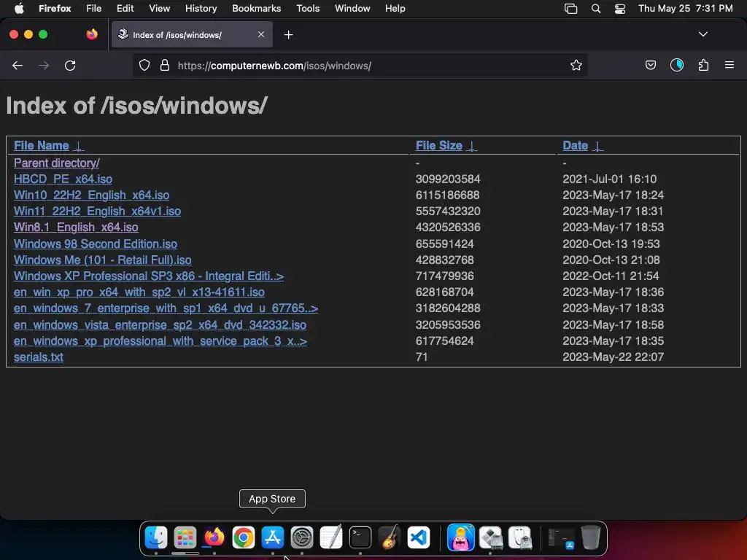Open the Firefox extensions menu
Viewport: 747px width, 560px height.
703,65
